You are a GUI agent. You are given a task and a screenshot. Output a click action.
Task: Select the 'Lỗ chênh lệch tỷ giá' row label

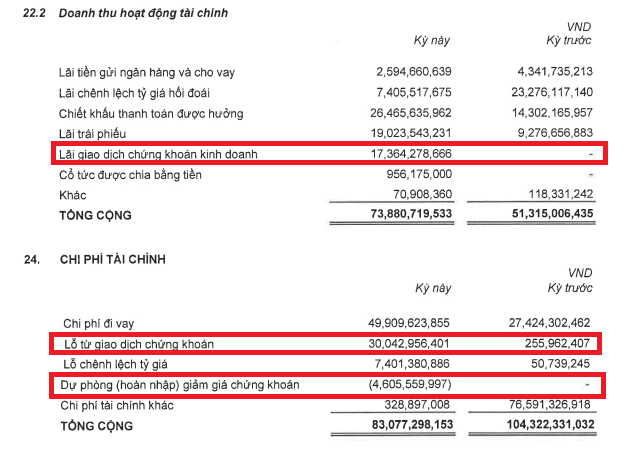[116, 364]
